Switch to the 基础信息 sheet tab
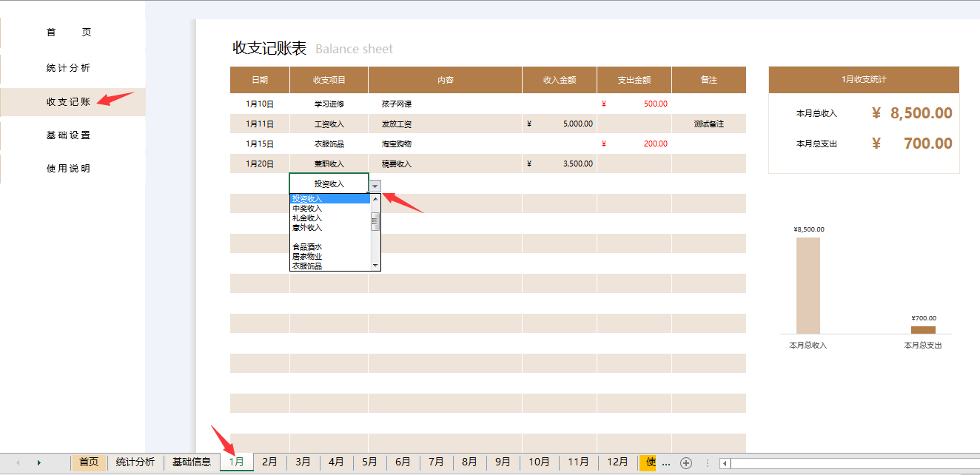The image size is (980, 475). 192,462
